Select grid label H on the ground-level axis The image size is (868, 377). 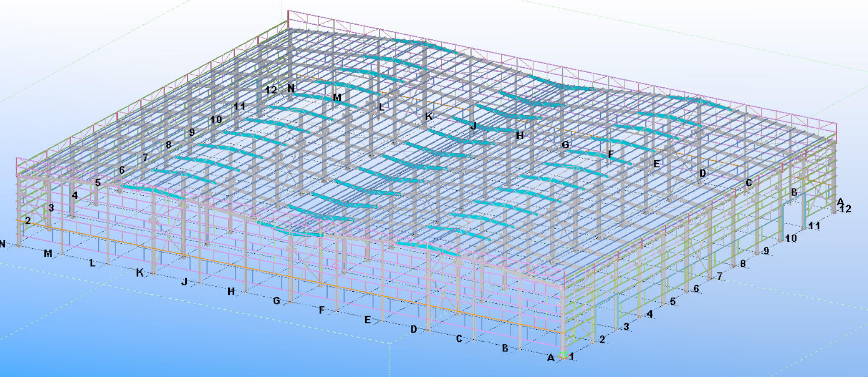click(231, 291)
